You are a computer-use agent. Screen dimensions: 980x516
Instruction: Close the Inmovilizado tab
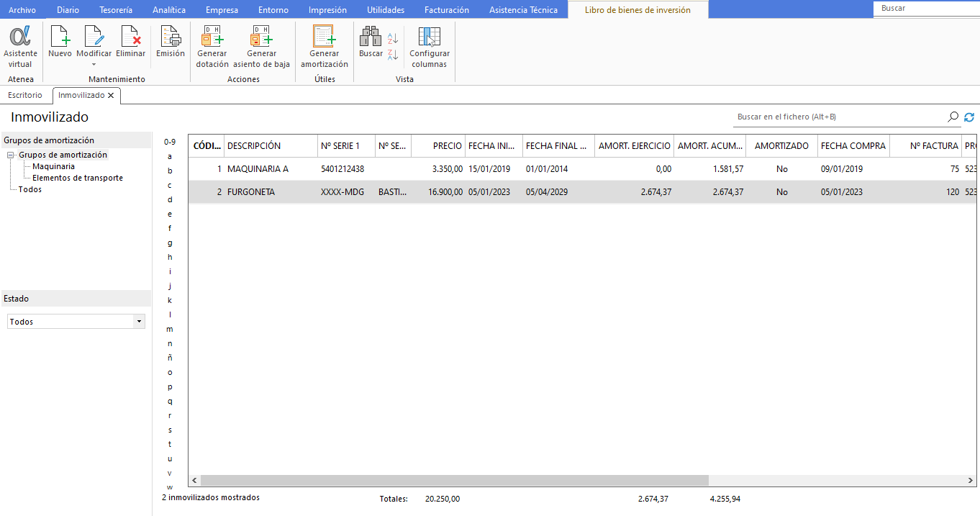[x=111, y=95]
